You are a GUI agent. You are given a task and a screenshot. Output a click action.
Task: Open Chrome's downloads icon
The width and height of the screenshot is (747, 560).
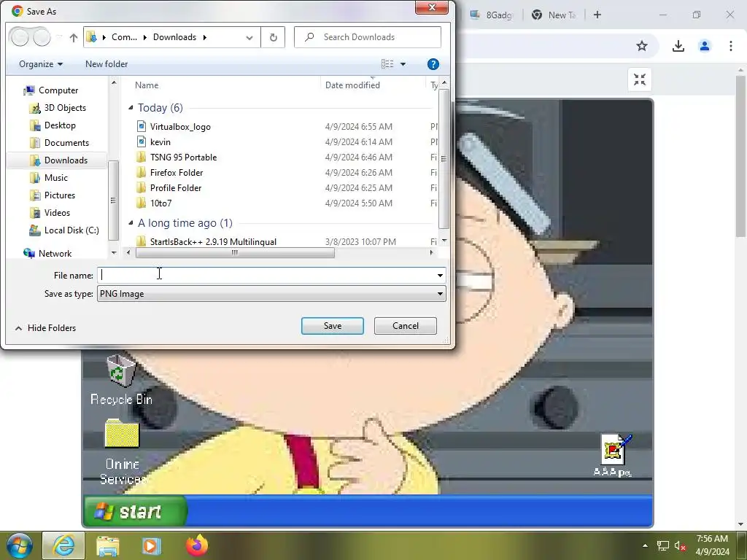[x=678, y=46]
